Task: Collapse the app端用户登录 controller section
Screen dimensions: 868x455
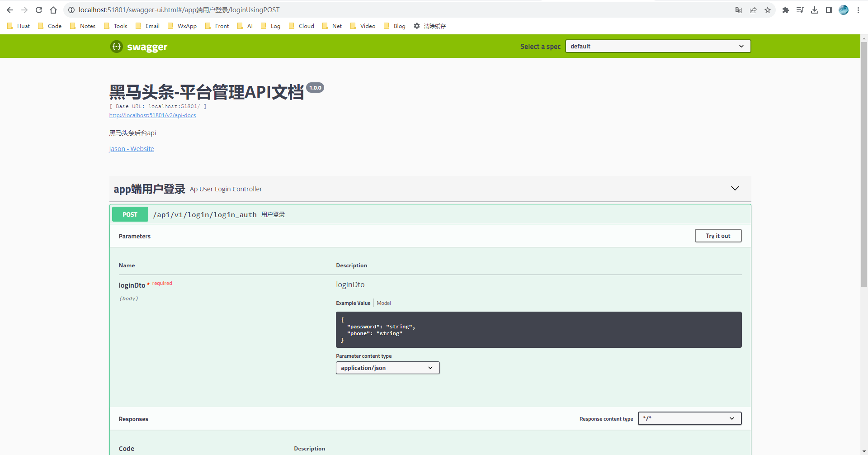Action: [735, 189]
